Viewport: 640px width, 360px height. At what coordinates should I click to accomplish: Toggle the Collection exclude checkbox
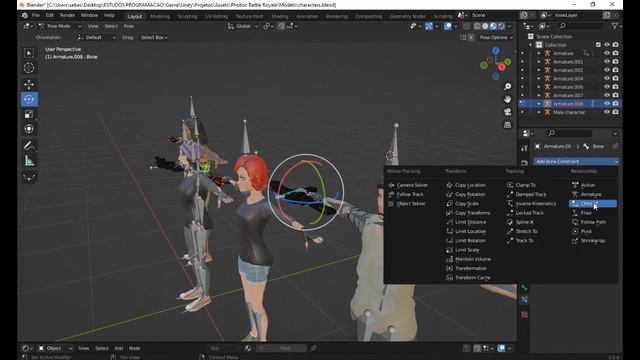pyautogui.click(x=598, y=45)
